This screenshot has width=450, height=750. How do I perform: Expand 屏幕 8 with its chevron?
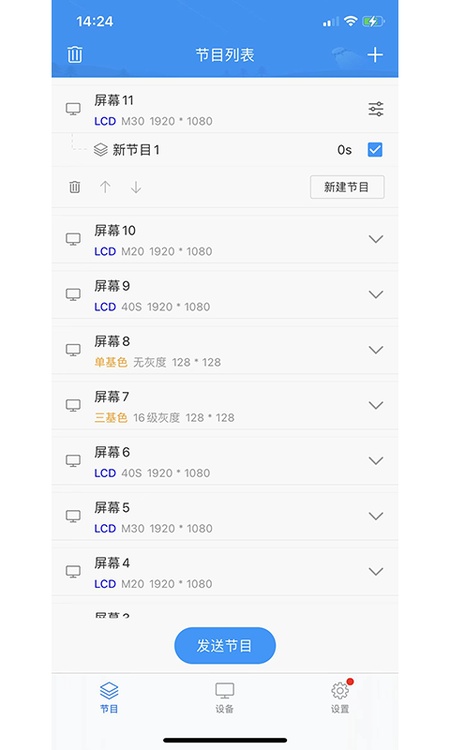pyautogui.click(x=376, y=350)
